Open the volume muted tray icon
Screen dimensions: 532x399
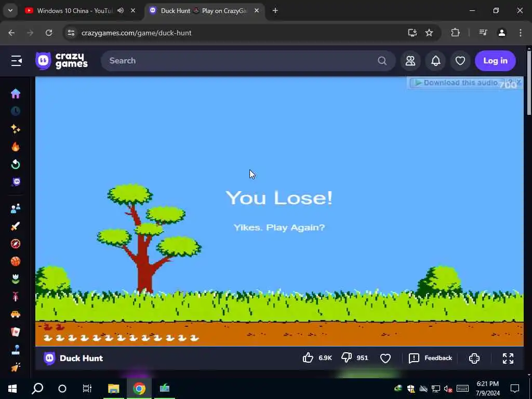448,389
